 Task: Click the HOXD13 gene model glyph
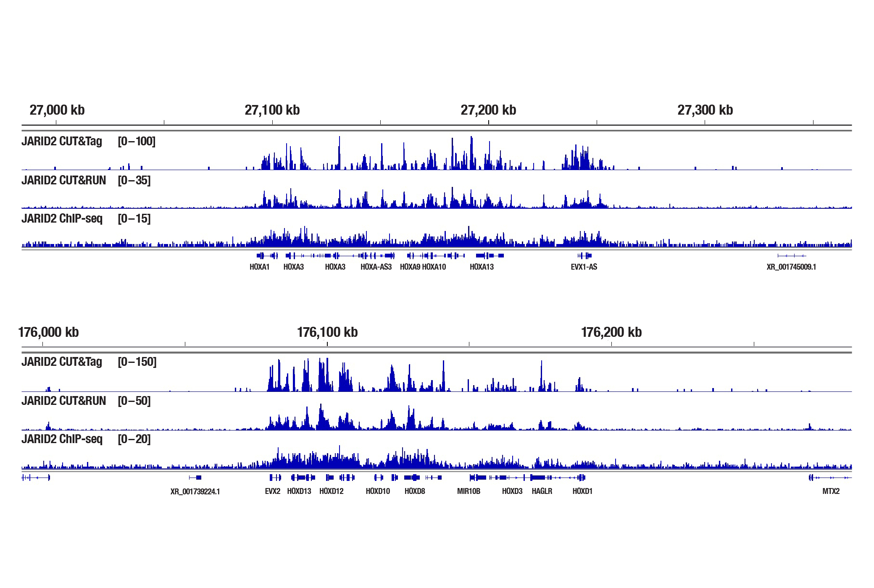tap(303, 478)
